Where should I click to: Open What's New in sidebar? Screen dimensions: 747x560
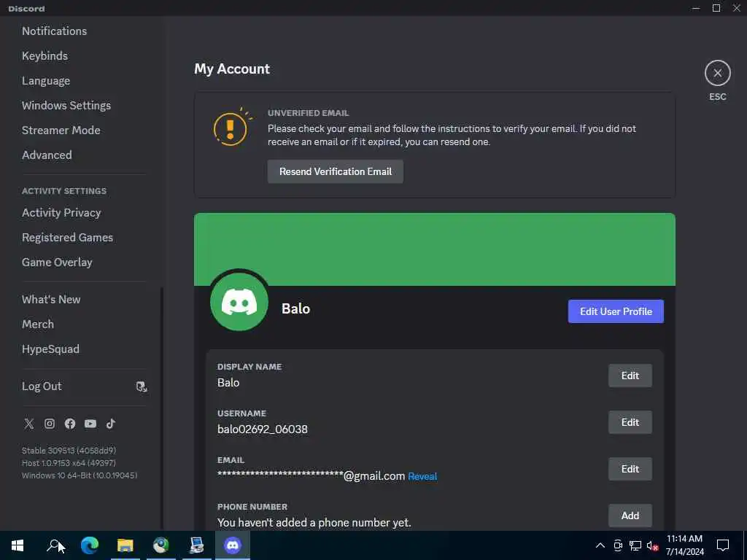tap(51, 300)
